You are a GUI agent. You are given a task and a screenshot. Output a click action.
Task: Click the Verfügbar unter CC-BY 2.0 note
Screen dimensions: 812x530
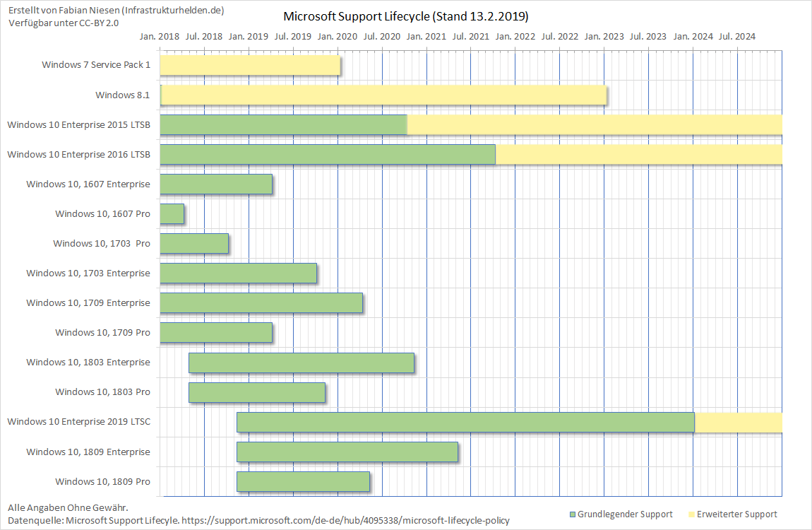point(64,23)
